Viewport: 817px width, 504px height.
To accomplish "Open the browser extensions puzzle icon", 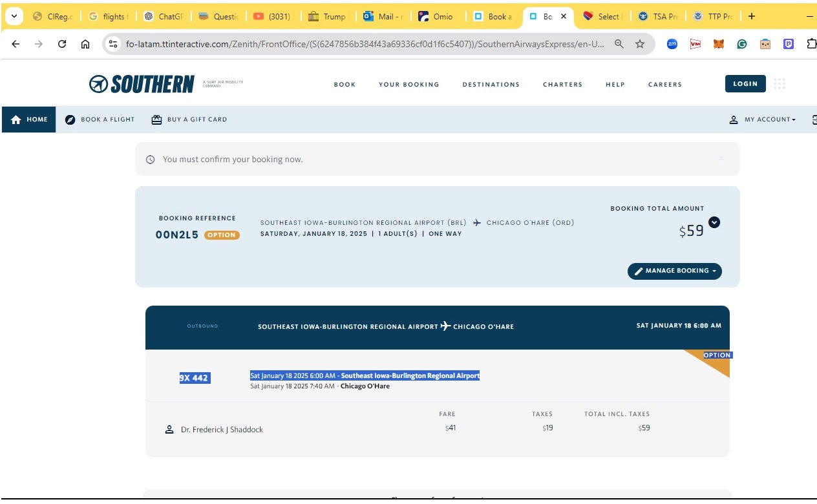I will (812, 44).
